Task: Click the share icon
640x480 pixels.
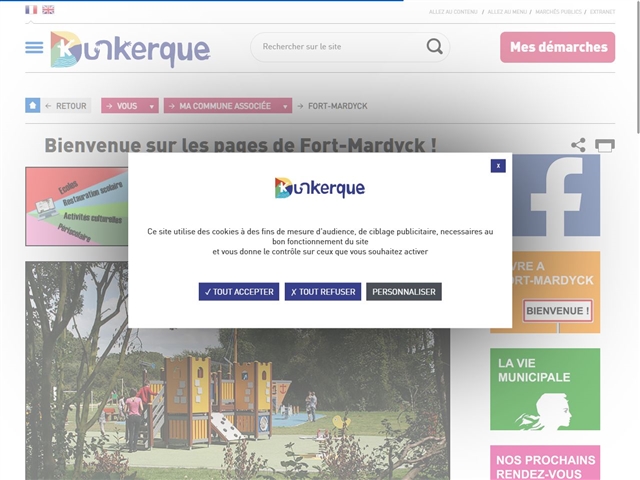Action: [578, 145]
